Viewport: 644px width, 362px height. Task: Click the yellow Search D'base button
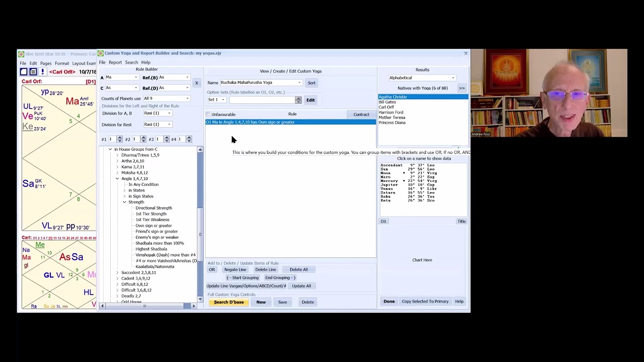click(x=229, y=302)
